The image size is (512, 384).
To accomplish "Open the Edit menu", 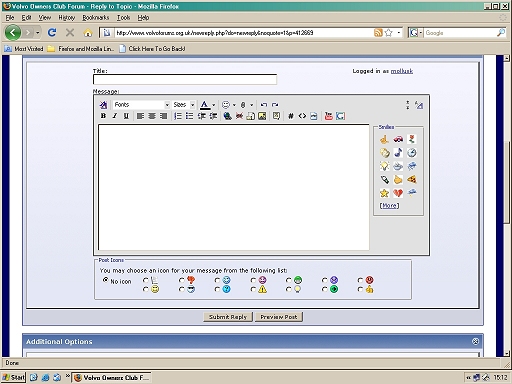I will tap(26, 18).
